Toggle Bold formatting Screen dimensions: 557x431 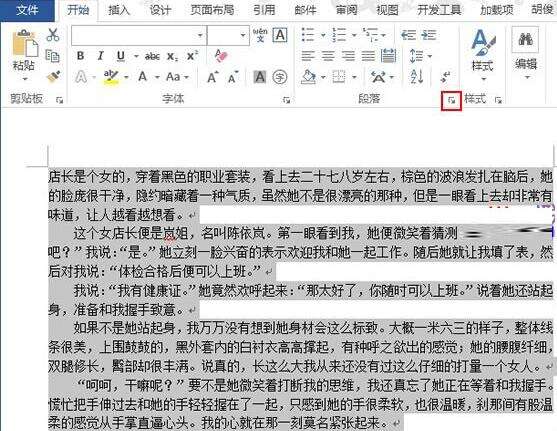click(81, 56)
